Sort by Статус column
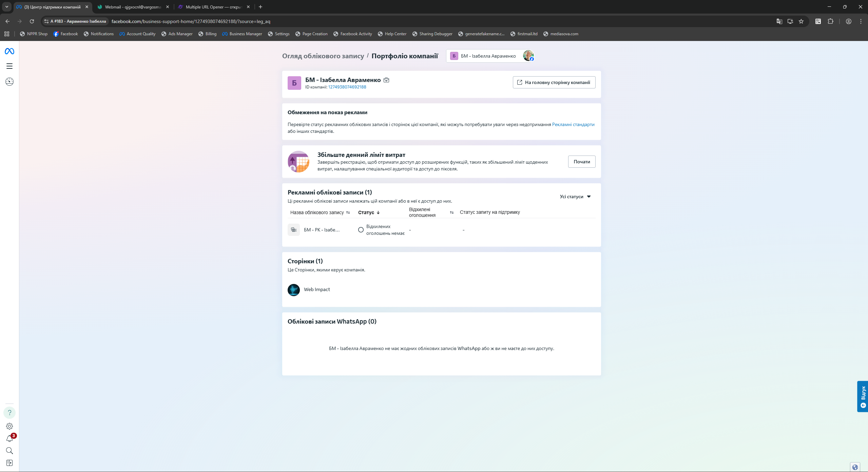The width and height of the screenshot is (868, 472). coord(369,212)
